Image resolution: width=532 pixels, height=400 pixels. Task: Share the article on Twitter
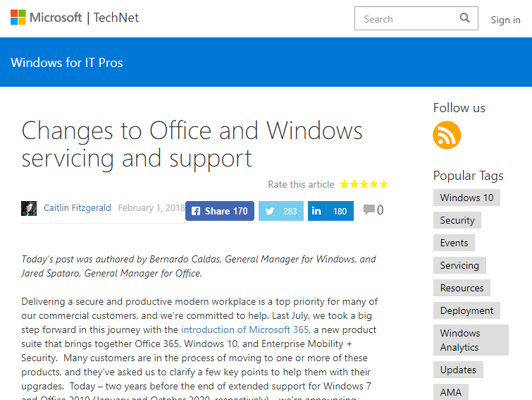[281, 211]
